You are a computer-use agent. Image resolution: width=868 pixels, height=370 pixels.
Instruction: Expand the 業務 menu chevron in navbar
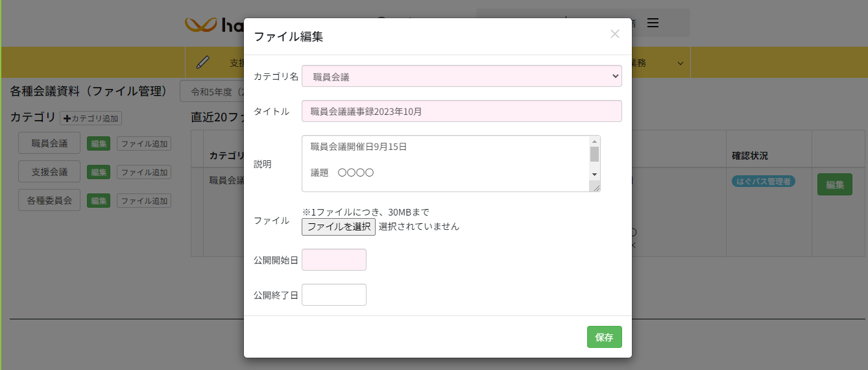[x=681, y=63]
